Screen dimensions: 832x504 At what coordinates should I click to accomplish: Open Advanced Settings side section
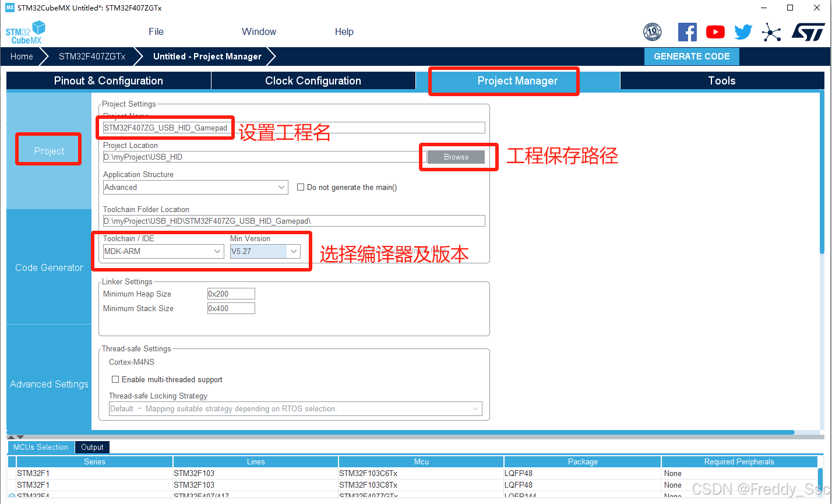tap(49, 384)
